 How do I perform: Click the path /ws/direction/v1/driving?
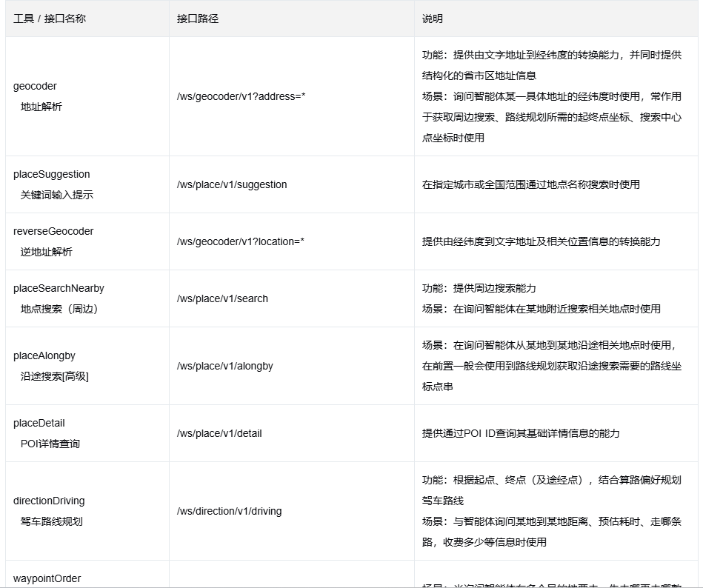(x=229, y=512)
